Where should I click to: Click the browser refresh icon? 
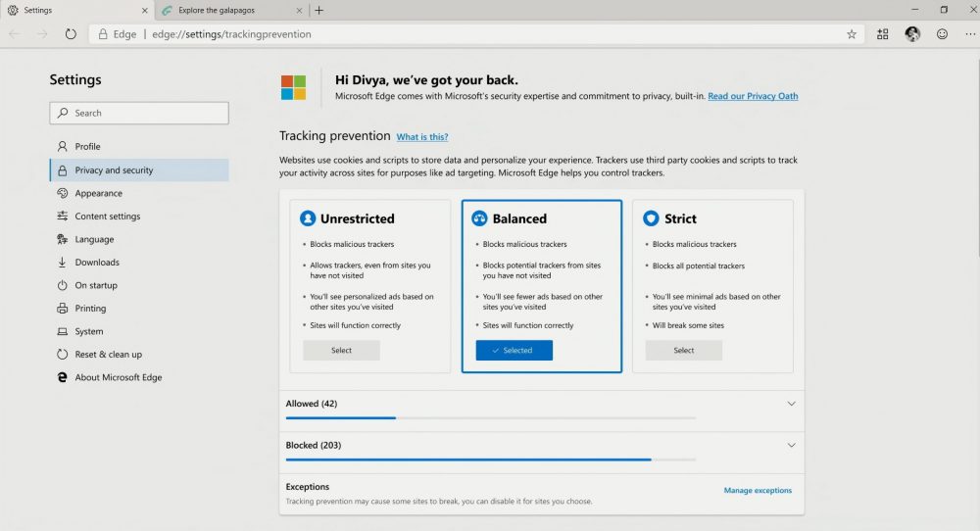(71, 34)
